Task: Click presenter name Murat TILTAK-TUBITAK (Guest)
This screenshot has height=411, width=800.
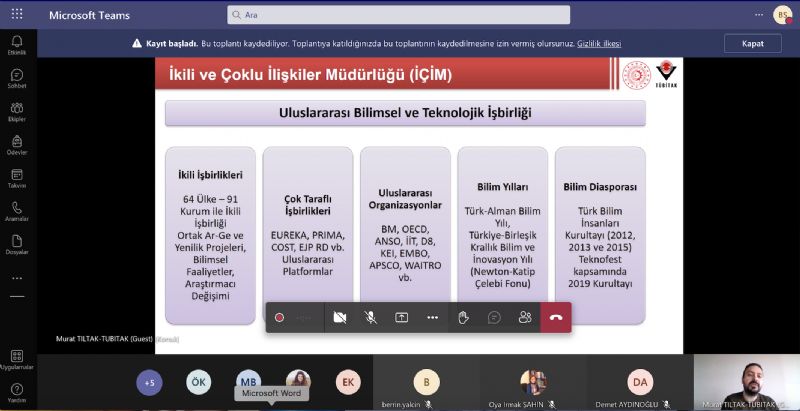Action: [105, 339]
